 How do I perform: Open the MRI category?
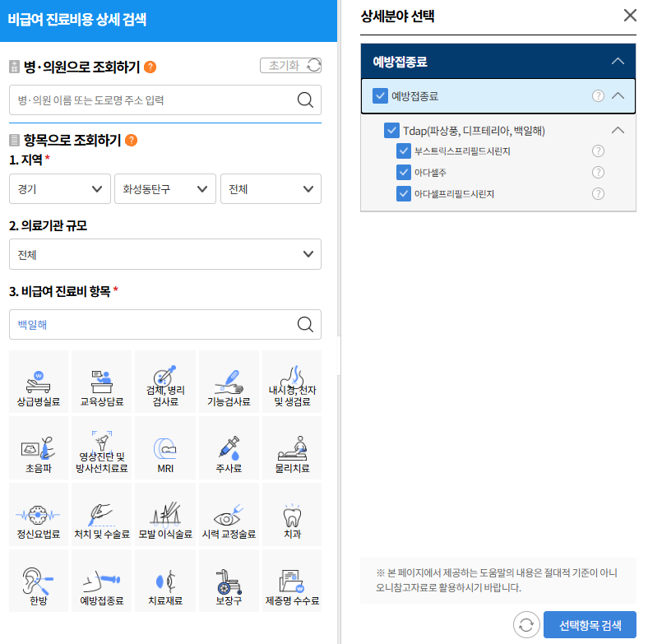point(165,448)
